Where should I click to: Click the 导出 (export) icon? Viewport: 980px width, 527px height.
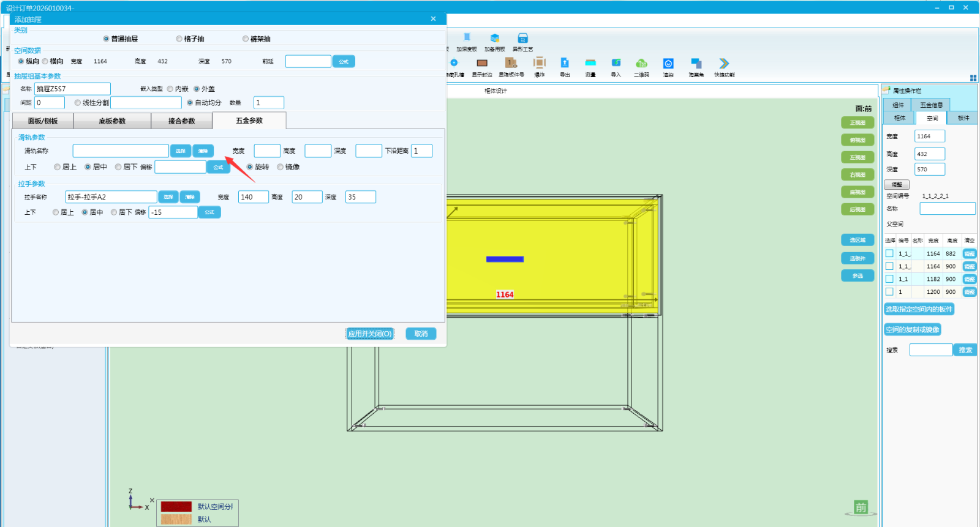click(x=565, y=64)
